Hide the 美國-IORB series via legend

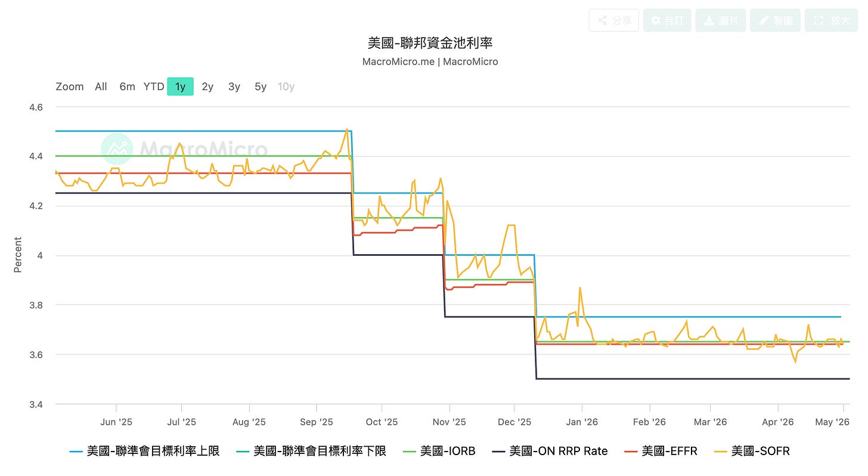(x=439, y=452)
